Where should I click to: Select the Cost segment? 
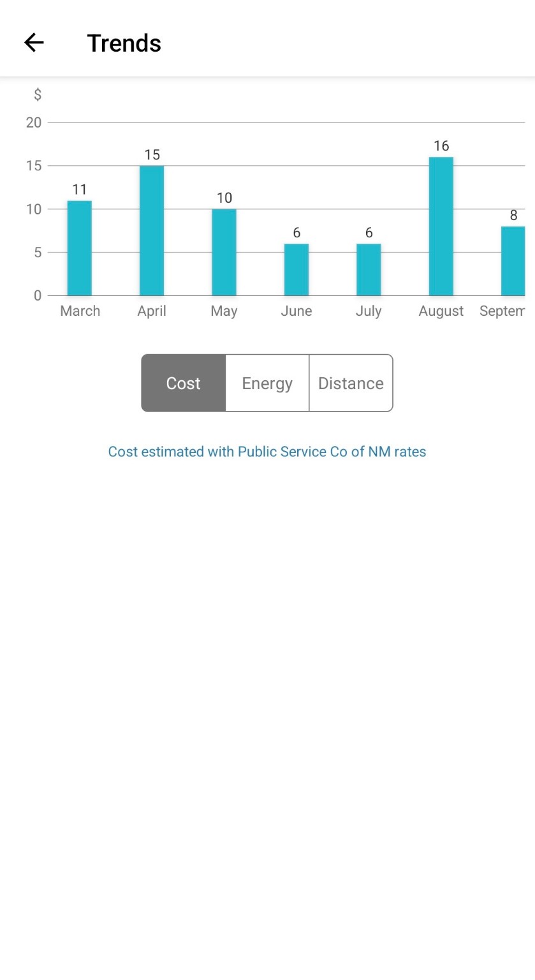coord(184,383)
